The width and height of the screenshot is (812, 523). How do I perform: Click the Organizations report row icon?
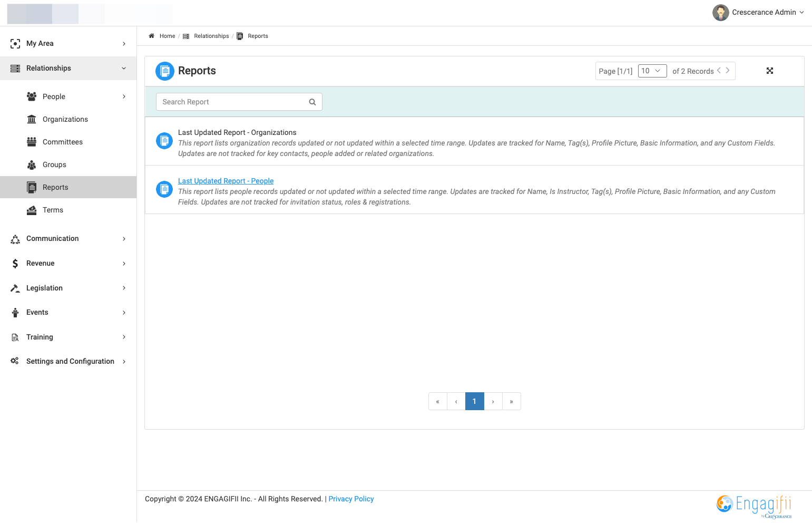pos(164,141)
